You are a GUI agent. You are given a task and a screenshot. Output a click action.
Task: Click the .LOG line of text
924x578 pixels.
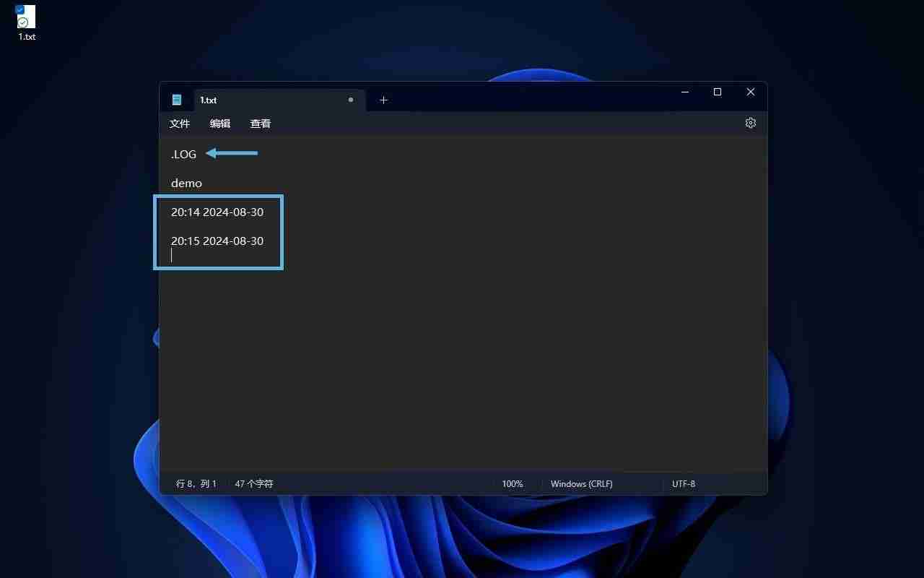183,154
